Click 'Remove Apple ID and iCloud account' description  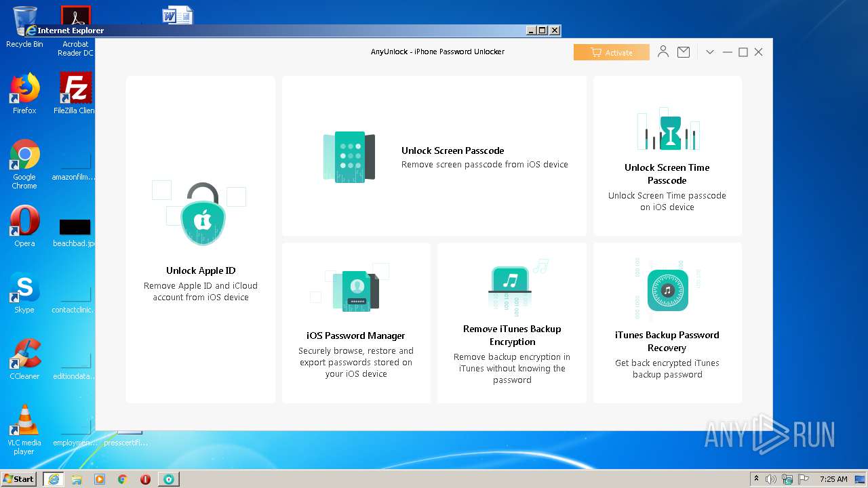(201, 291)
